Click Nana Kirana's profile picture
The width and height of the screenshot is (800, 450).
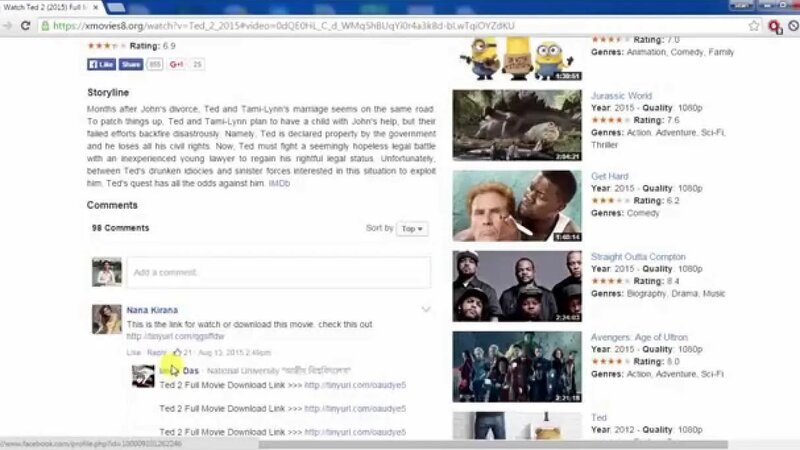[107, 319]
